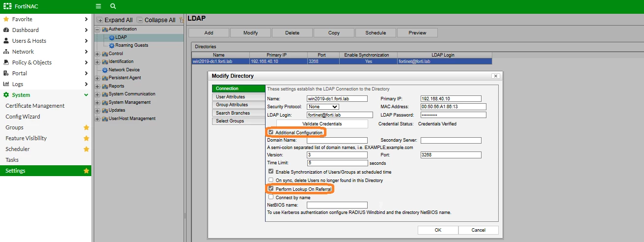Click Cancel in Modify Directory dialog
Viewport: 644px width, 242px height.
coord(479,230)
